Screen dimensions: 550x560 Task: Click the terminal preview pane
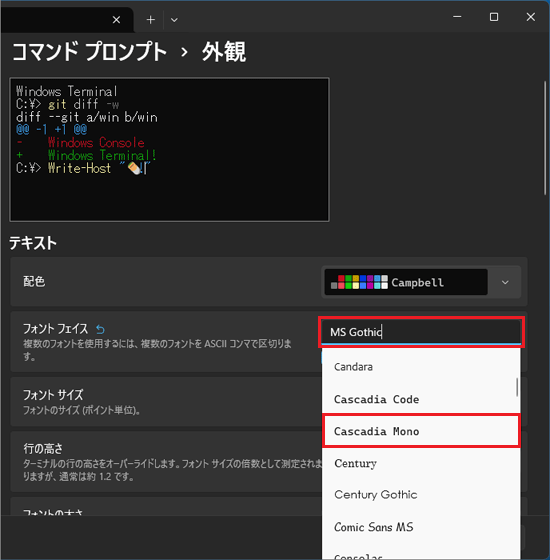click(169, 150)
